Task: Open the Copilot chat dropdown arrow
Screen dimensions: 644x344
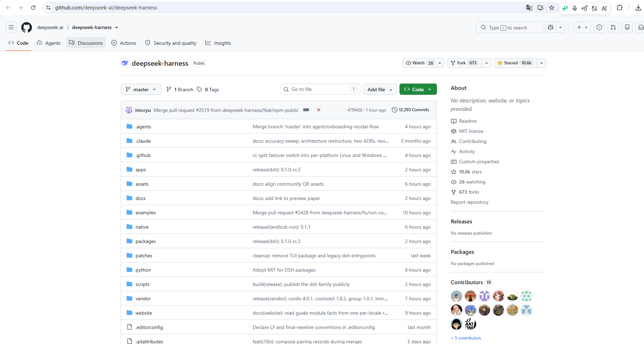Action: pyautogui.click(x=560, y=27)
